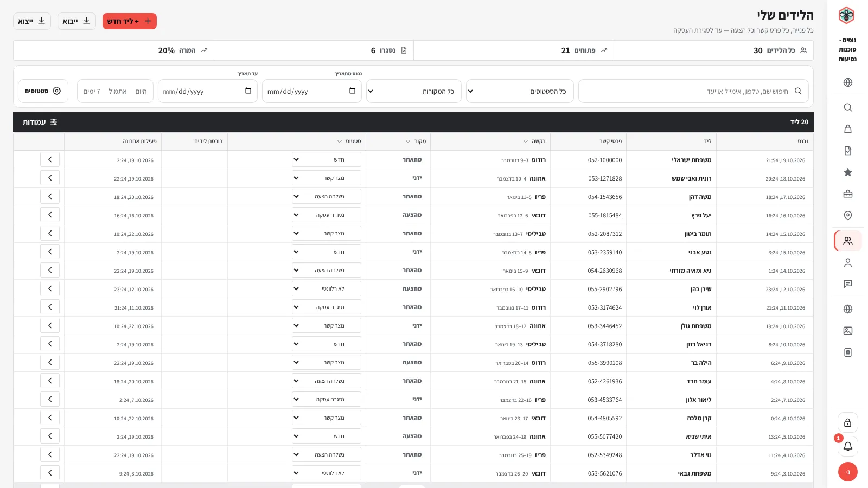Click the ליד חדש button
Viewport: 868px width, 488px height.
click(130, 21)
